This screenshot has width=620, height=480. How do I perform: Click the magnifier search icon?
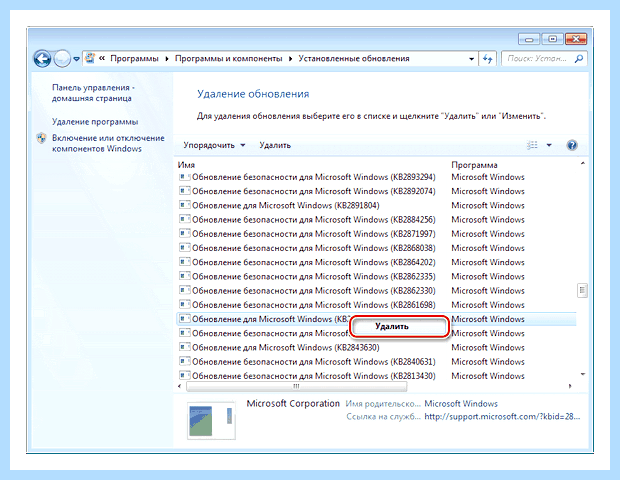pos(579,59)
